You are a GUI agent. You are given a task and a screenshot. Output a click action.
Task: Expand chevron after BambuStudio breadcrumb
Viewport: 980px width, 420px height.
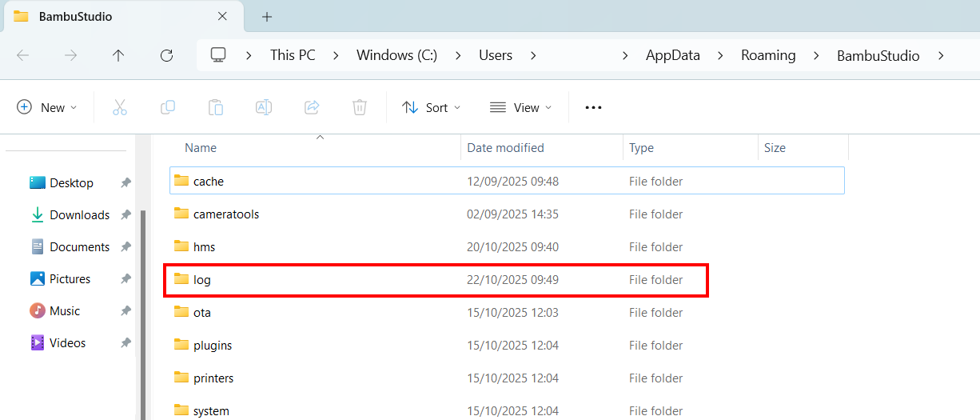(x=941, y=55)
